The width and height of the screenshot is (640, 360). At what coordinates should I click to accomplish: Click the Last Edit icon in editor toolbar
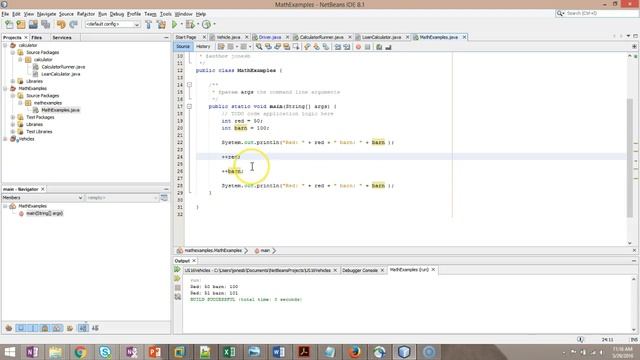click(221, 47)
